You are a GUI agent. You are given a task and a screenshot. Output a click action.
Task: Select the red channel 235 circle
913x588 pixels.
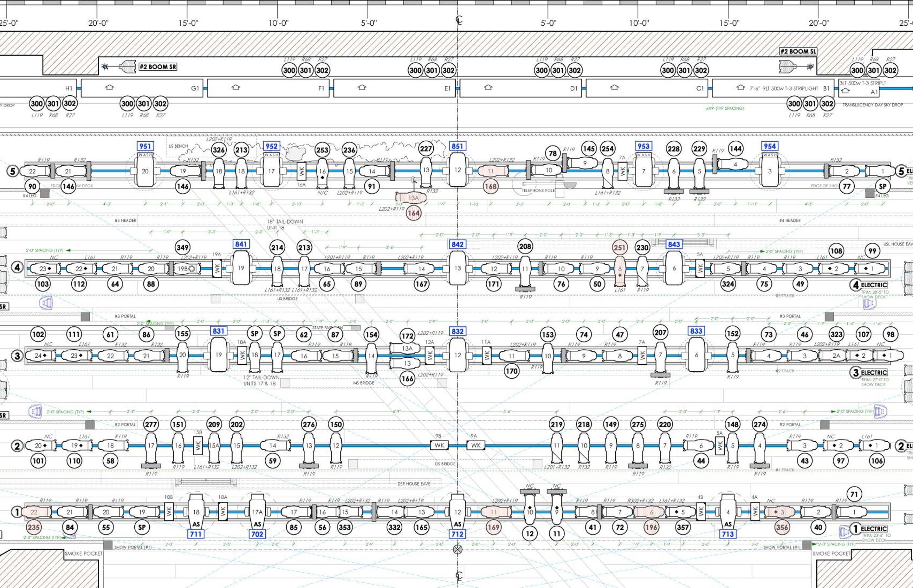[x=34, y=528]
